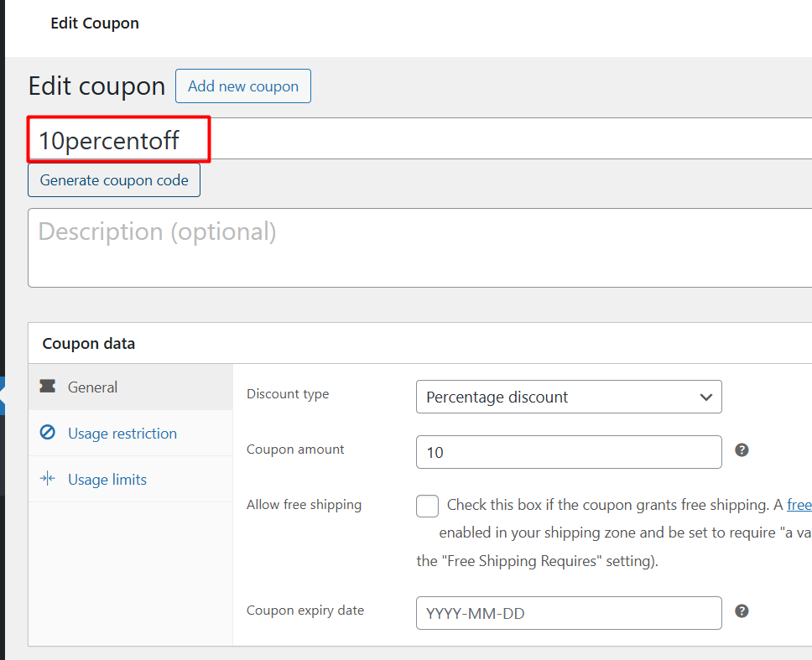This screenshot has height=660, width=812.
Task: Select the Usage limits tab
Action: 107,480
